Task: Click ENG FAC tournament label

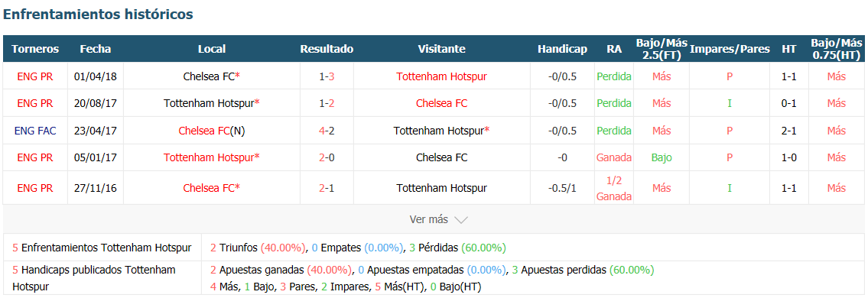Action: 35,131
